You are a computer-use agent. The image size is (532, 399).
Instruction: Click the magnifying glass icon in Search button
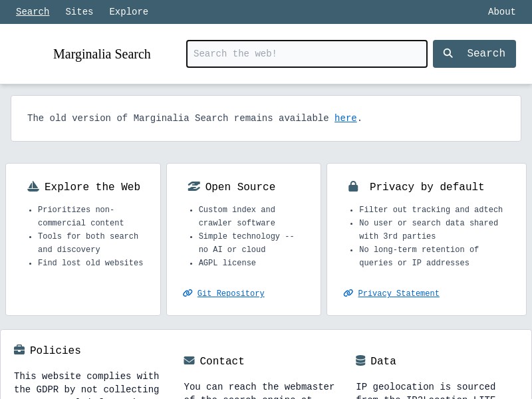[x=448, y=53]
